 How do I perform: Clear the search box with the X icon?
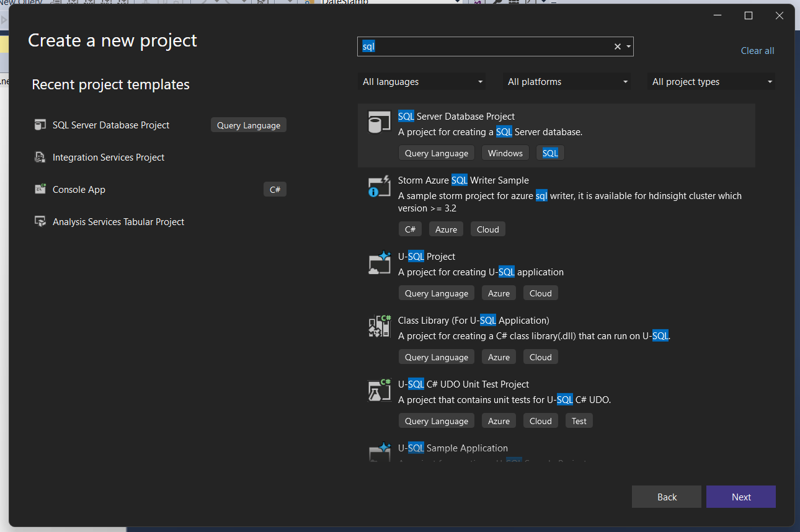[618, 47]
